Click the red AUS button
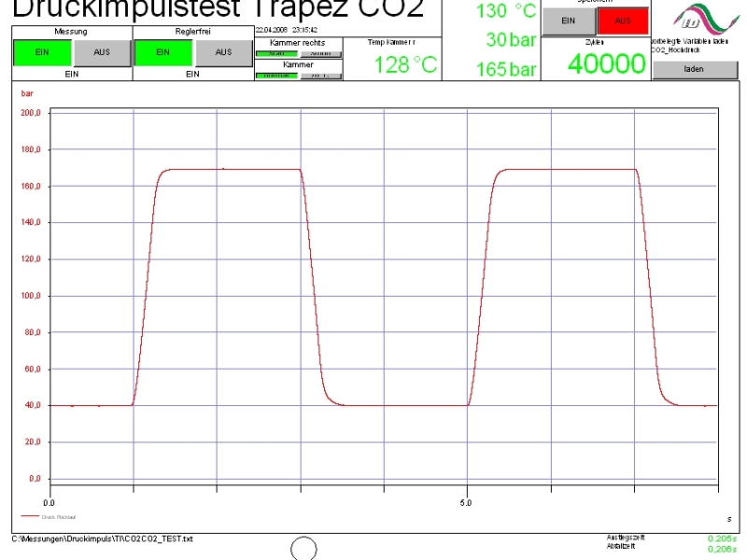The image size is (747, 560). tap(623, 21)
